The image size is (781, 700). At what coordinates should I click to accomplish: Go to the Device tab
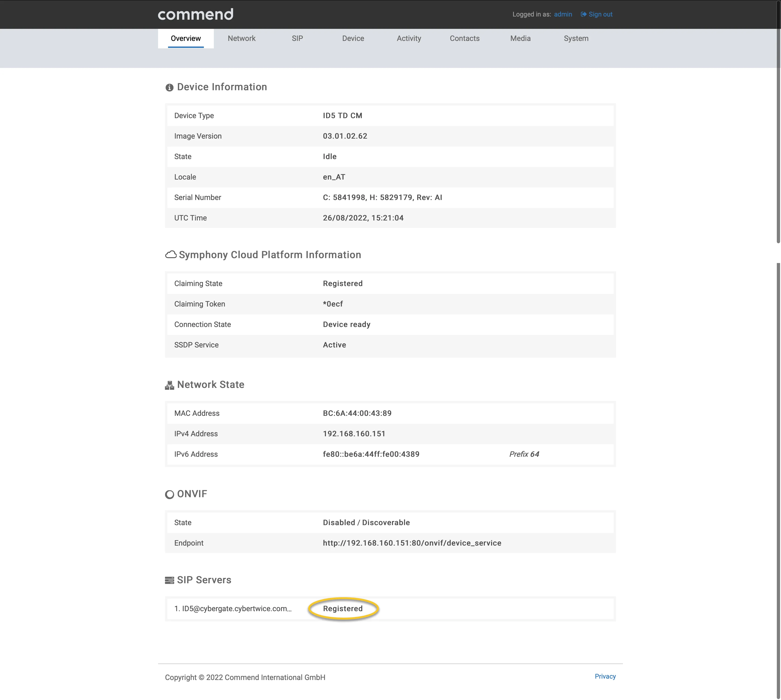(353, 38)
